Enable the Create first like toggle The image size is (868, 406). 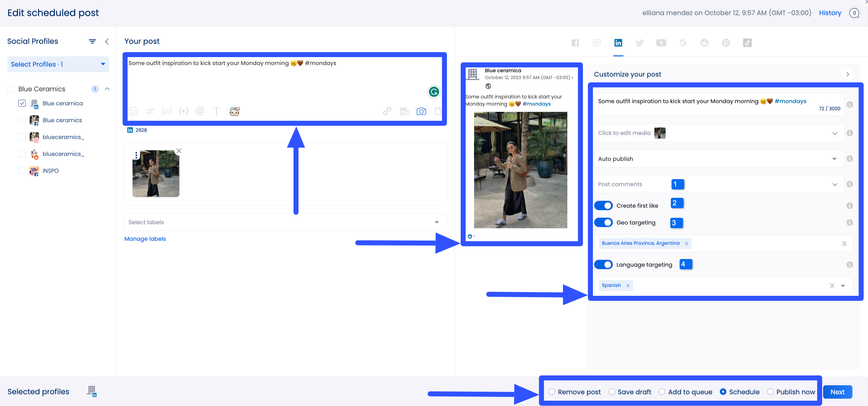(x=604, y=205)
